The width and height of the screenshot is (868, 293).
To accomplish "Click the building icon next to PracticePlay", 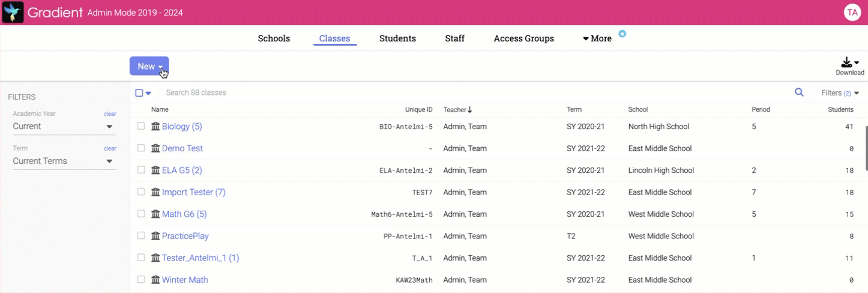I will [155, 236].
